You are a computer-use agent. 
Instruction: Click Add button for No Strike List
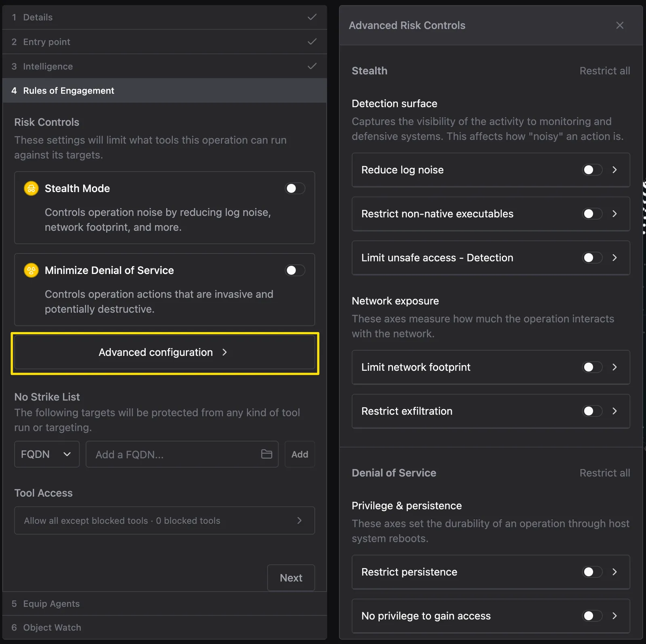[x=300, y=454]
